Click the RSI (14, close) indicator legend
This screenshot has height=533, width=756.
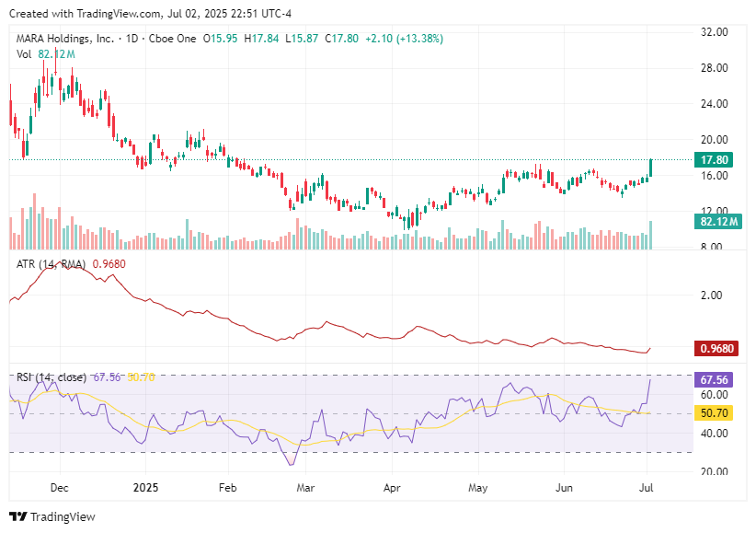[52, 377]
